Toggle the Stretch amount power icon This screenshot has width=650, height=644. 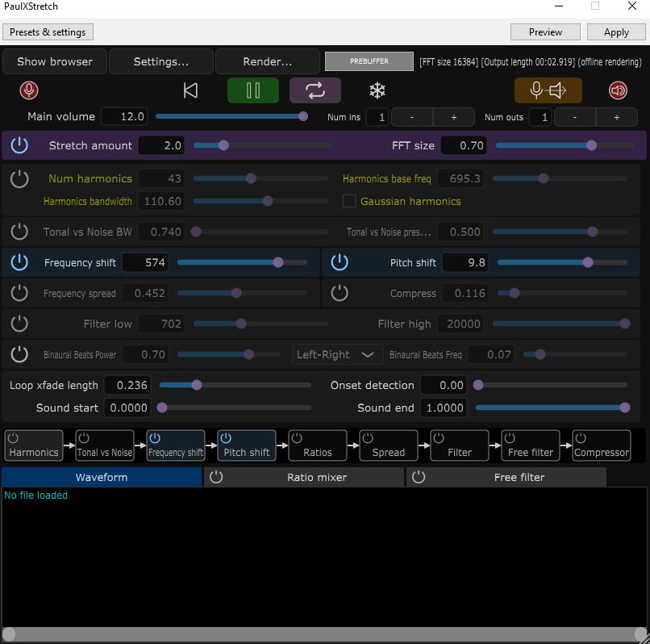point(19,145)
